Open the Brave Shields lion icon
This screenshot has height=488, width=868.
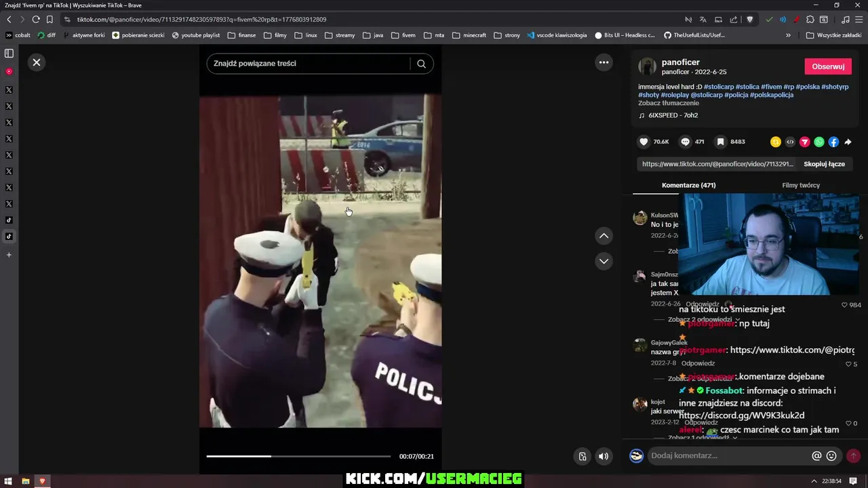tap(749, 20)
